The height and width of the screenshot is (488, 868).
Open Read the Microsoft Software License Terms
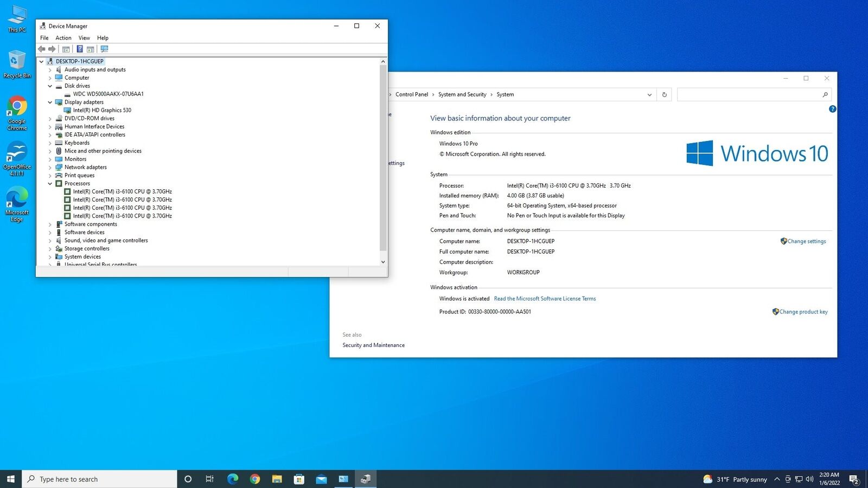545,299
